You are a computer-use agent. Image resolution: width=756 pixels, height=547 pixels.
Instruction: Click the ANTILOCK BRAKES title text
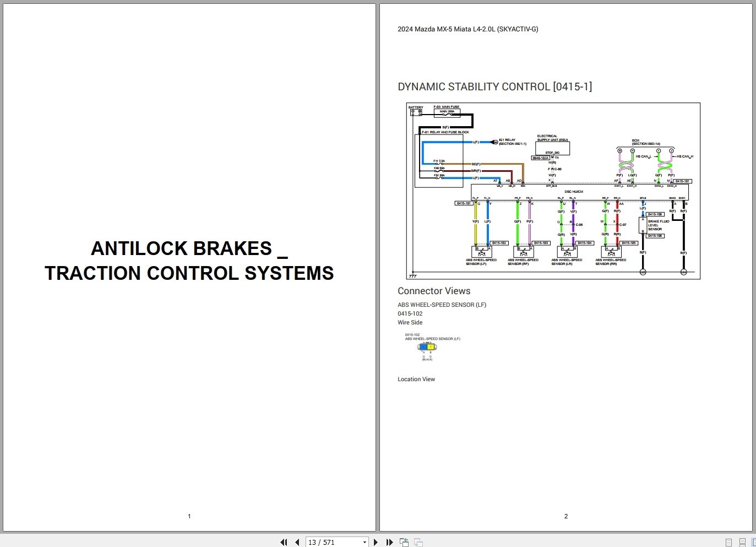[x=189, y=261]
